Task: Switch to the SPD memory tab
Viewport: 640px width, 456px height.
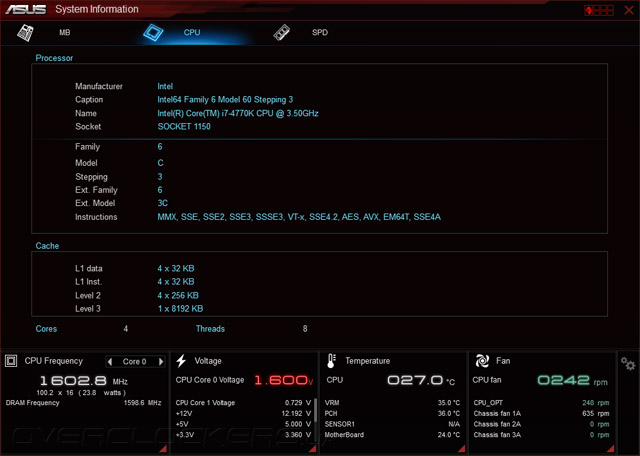Action: [x=320, y=32]
